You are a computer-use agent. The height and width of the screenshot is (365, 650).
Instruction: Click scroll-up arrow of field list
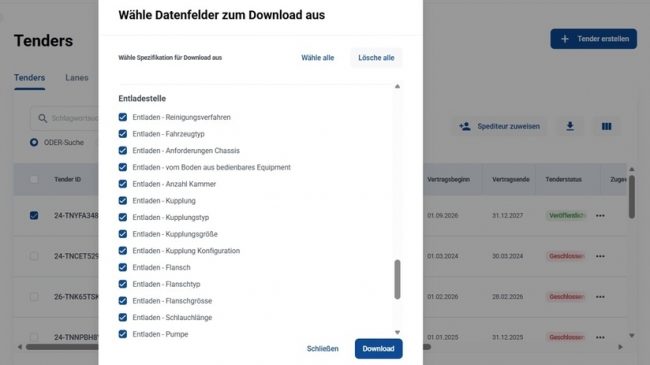coord(397,86)
